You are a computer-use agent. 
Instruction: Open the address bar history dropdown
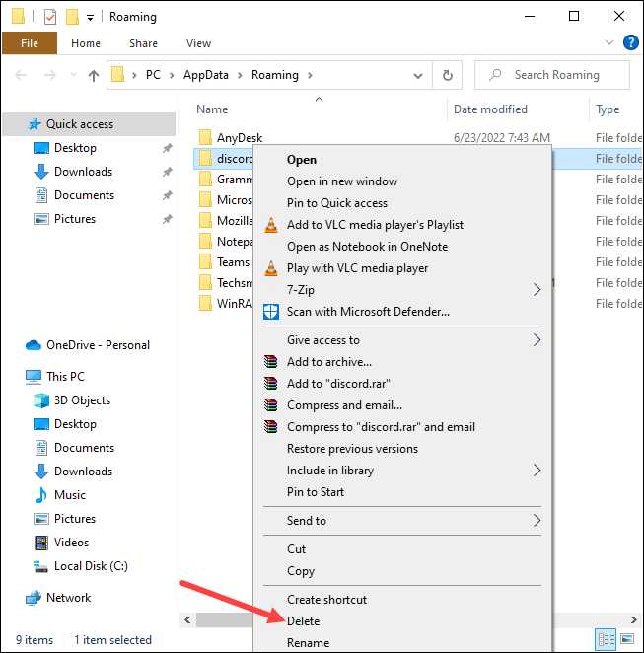tap(418, 75)
